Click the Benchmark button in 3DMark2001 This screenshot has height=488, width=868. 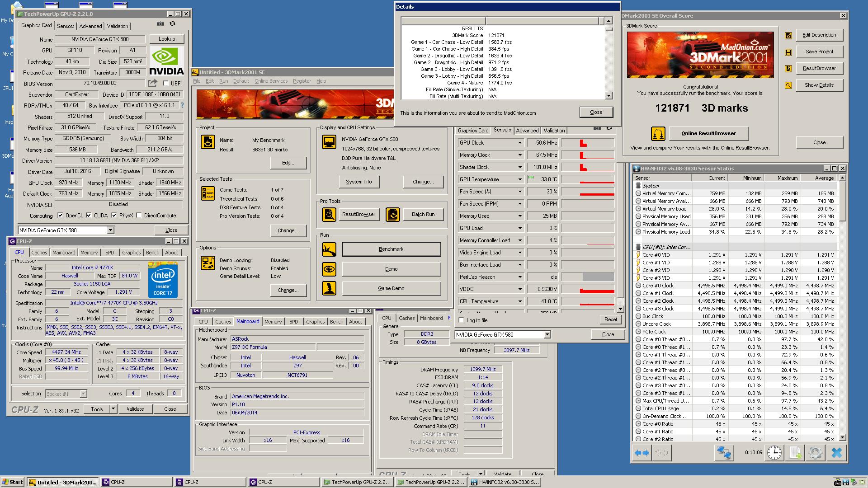pyautogui.click(x=391, y=249)
